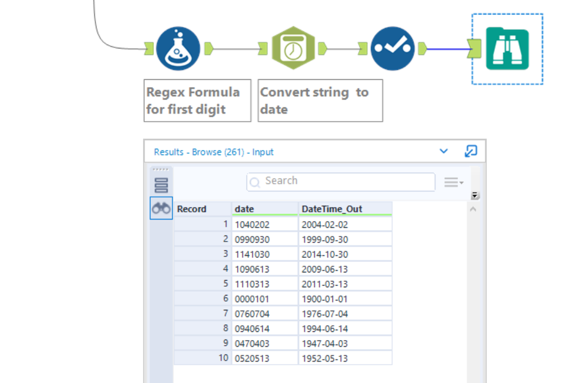Select the DateTime tool hexagon icon

(293, 48)
